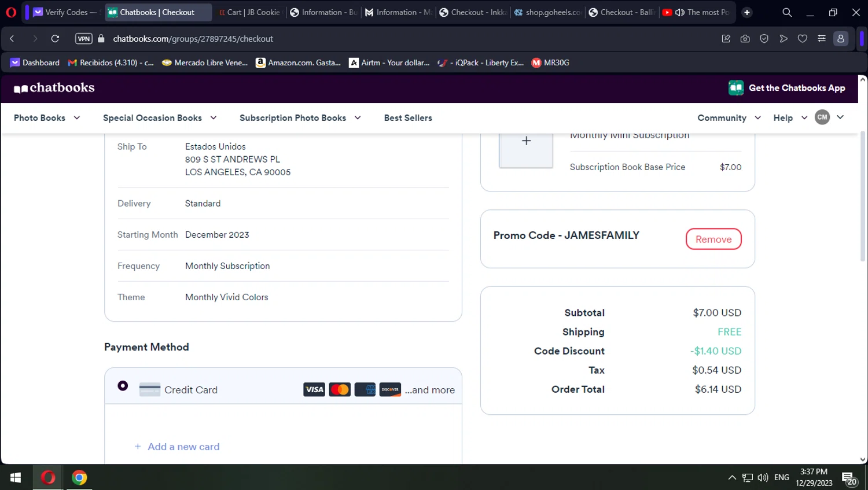Switch to Cart | JB Cookie tab
The width and height of the screenshot is (868, 490).
coord(249,12)
